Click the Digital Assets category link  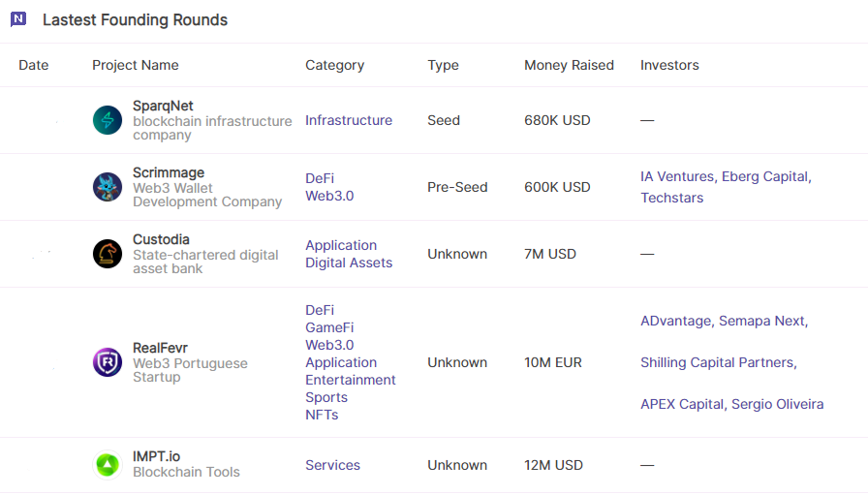tap(349, 263)
